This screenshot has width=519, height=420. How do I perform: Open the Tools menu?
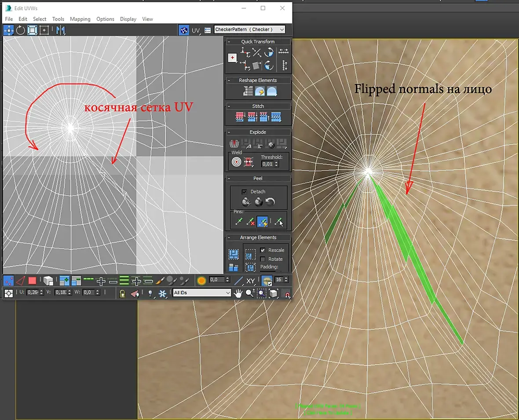(58, 19)
